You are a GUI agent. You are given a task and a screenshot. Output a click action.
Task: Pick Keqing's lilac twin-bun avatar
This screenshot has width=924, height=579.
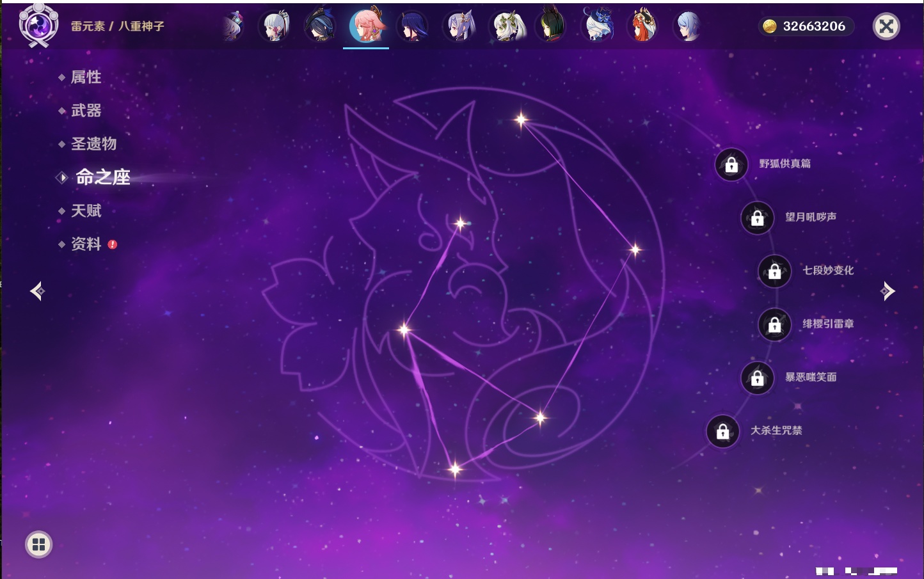tap(459, 26)
